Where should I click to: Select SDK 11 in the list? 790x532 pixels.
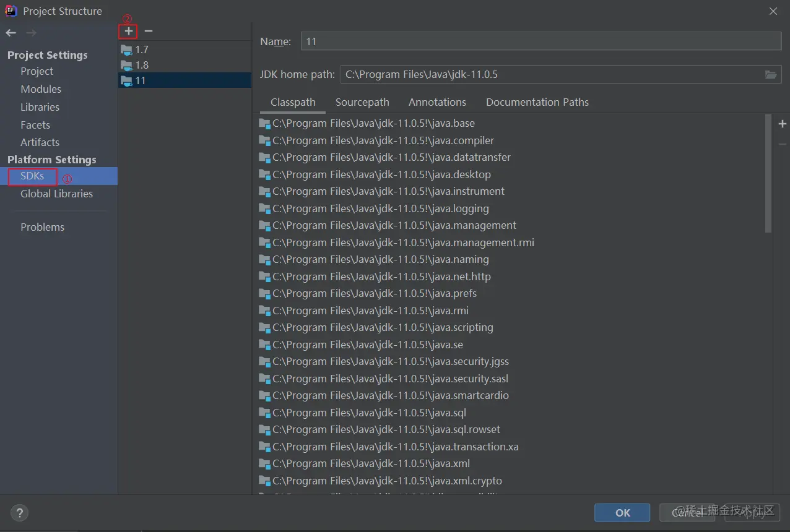pos(184,81)
